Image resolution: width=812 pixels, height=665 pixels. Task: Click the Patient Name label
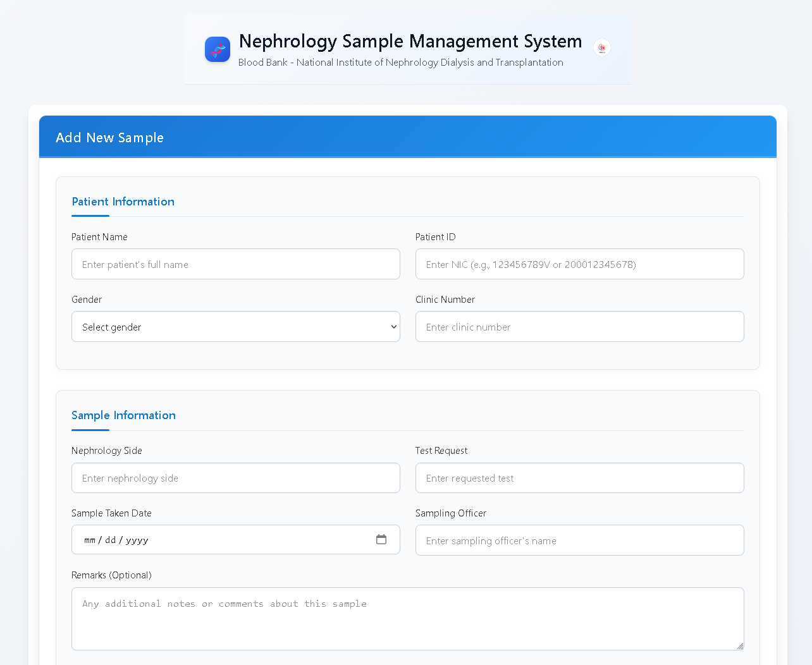(x=99, y=237)
